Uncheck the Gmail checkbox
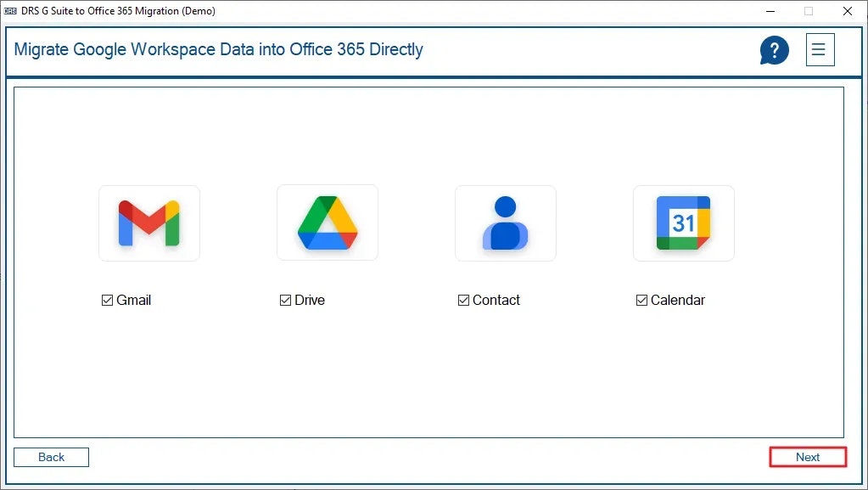The width and height of the screenshot is (868, 490). tap(108, 301)
